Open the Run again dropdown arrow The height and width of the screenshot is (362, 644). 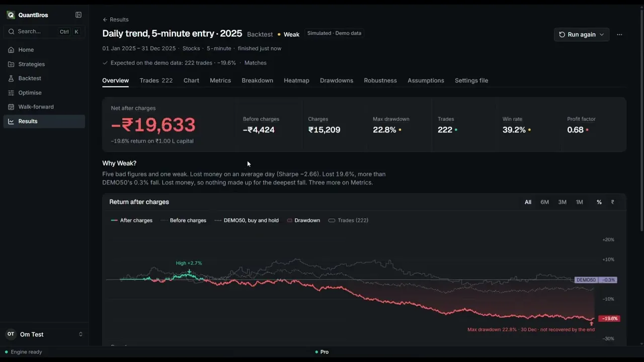[x=602, y=35]
